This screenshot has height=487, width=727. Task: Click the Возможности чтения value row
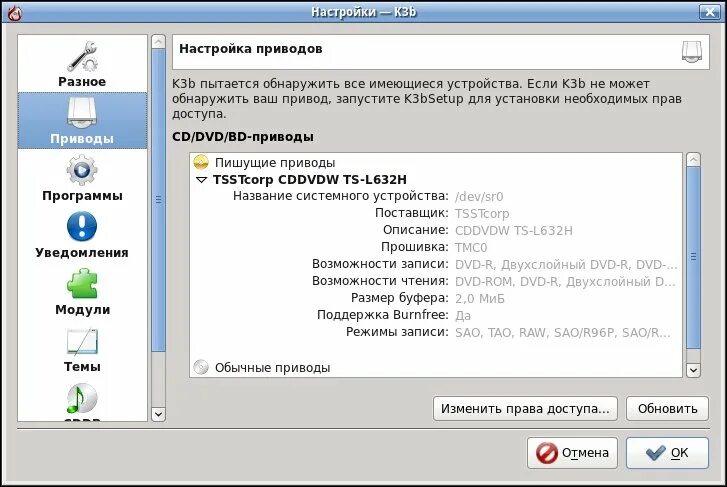pos(566,282)
